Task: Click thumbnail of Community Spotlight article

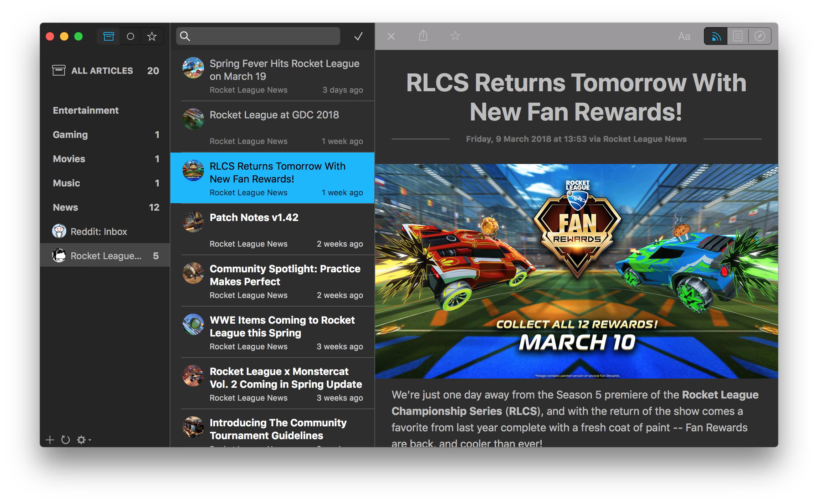Action: 193,273
